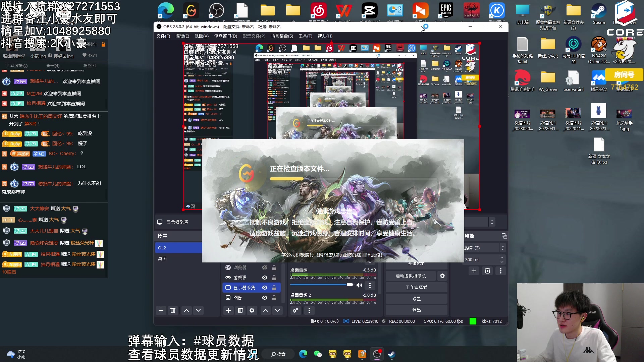Open 腾讯会议 desktop shortcut

tap(599, 81)
